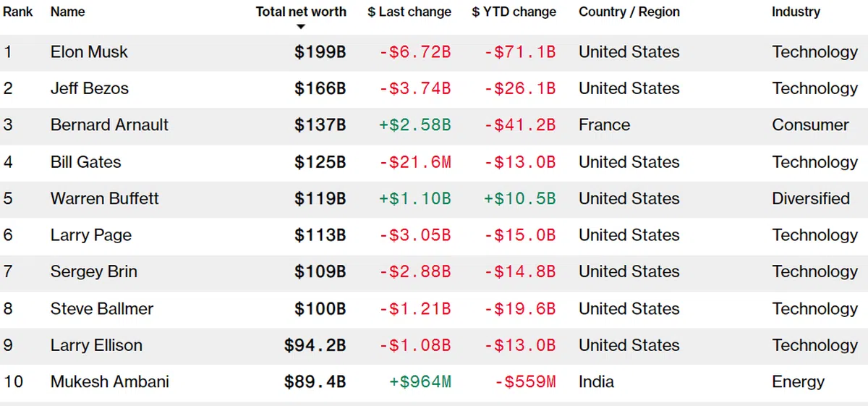Open the Bernard Arnault name link
868x406 pixels.
click(x=109, y=124)
